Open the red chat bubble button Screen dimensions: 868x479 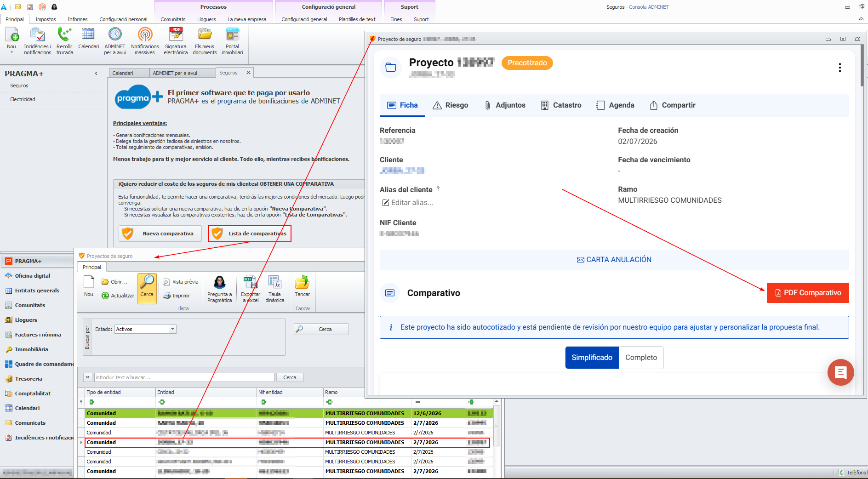click(840, 372)
